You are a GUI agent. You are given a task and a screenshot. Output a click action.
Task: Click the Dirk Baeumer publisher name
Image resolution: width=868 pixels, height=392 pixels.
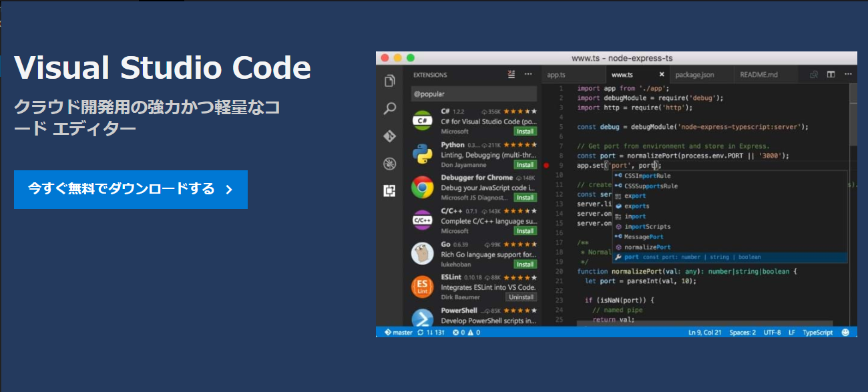tap(461, 297)
